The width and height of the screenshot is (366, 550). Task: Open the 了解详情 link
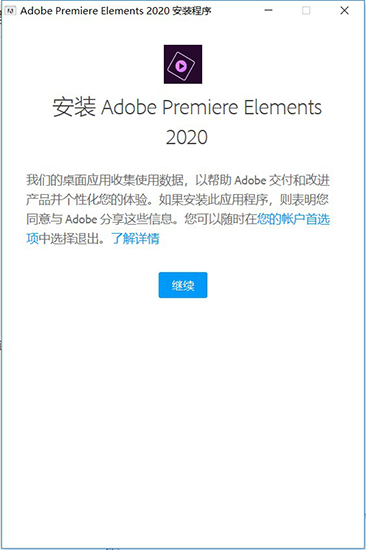click(x=135, y=239)
